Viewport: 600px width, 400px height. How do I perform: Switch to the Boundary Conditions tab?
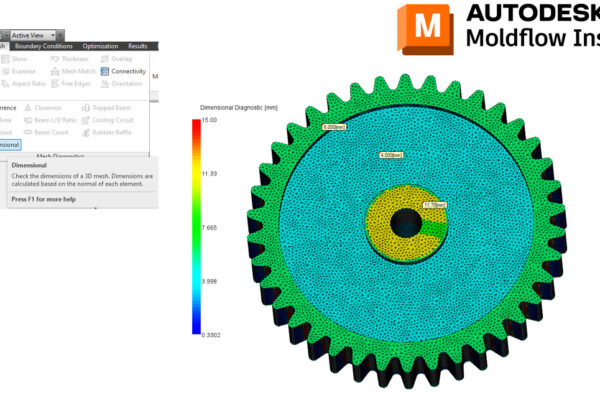point(44,46)
